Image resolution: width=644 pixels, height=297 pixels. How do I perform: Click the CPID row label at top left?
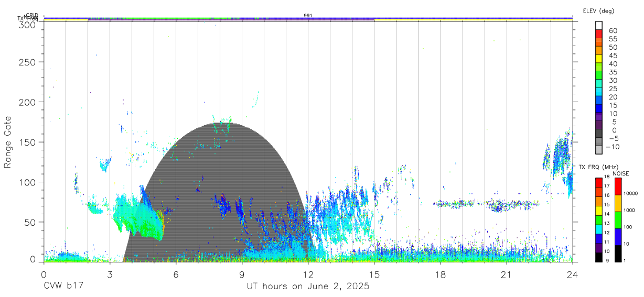32,15
